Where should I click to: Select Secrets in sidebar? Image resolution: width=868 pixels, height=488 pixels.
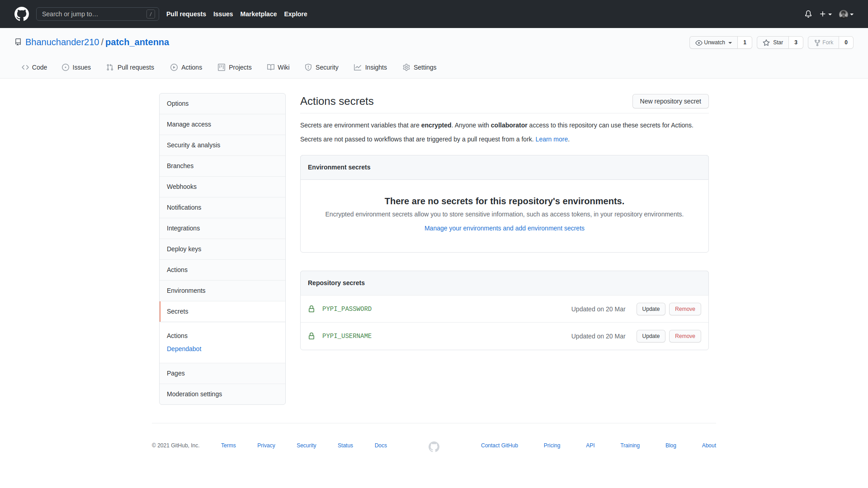pyautogui.click(x=222, y=312)
